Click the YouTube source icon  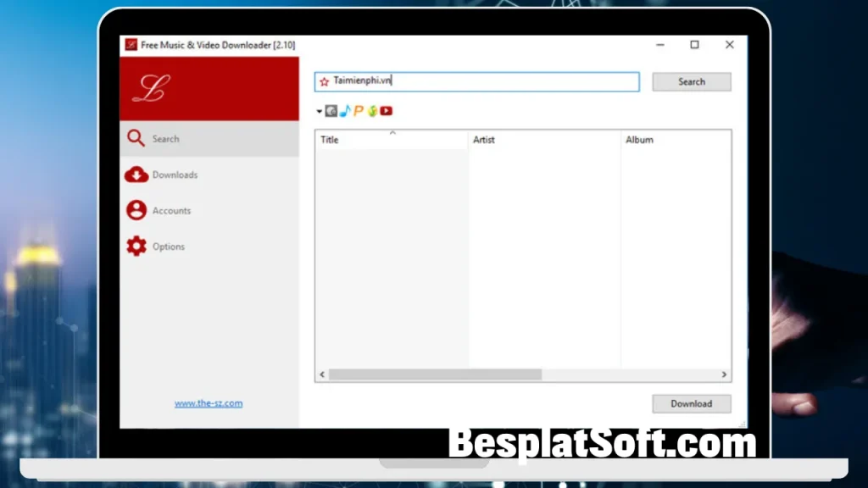point(387,111)
